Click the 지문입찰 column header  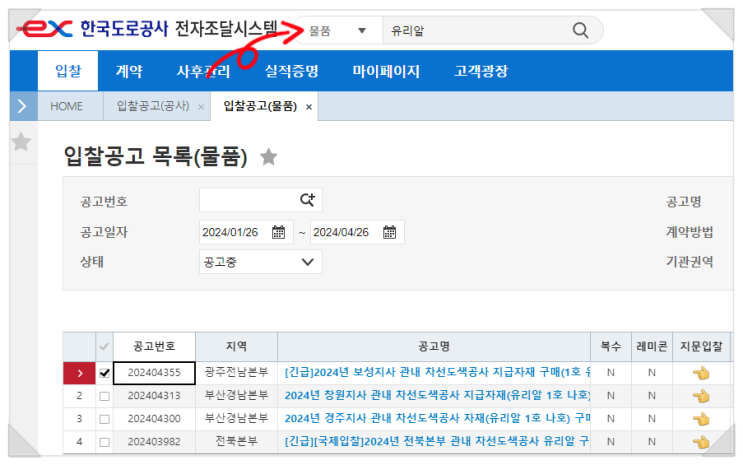[701, 346]
